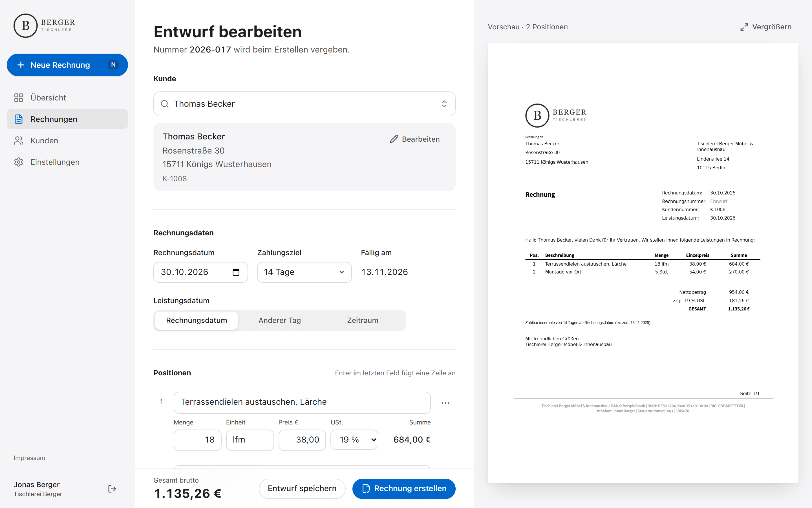Click the 'Vorschau · 2 Positionen' label
Screen dimensions: 812x508
tap(528, 27)
